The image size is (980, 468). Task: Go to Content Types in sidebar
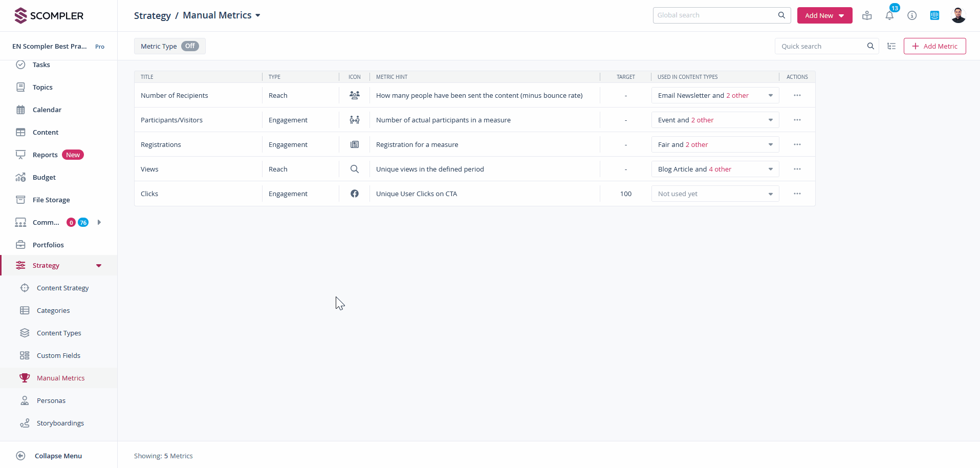pyautogui.click(x=59, y=333)
